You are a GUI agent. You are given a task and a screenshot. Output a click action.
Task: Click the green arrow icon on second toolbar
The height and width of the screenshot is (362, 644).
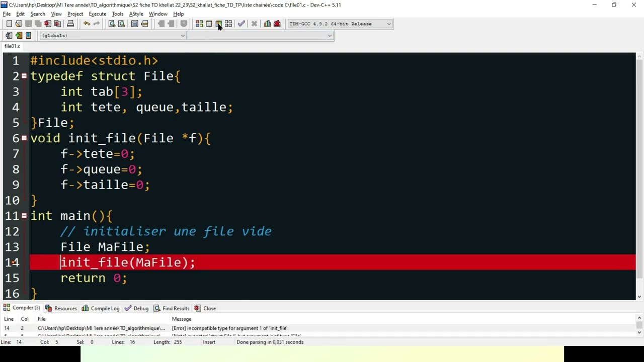point(19,35)
